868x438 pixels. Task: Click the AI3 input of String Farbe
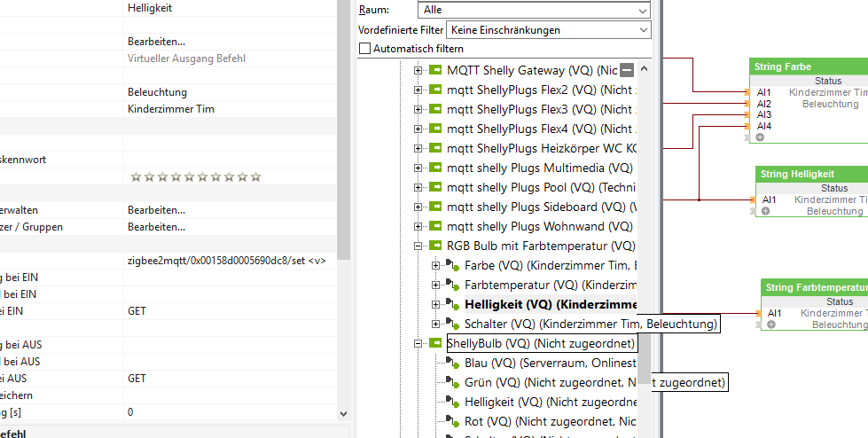tap(764, 114)
